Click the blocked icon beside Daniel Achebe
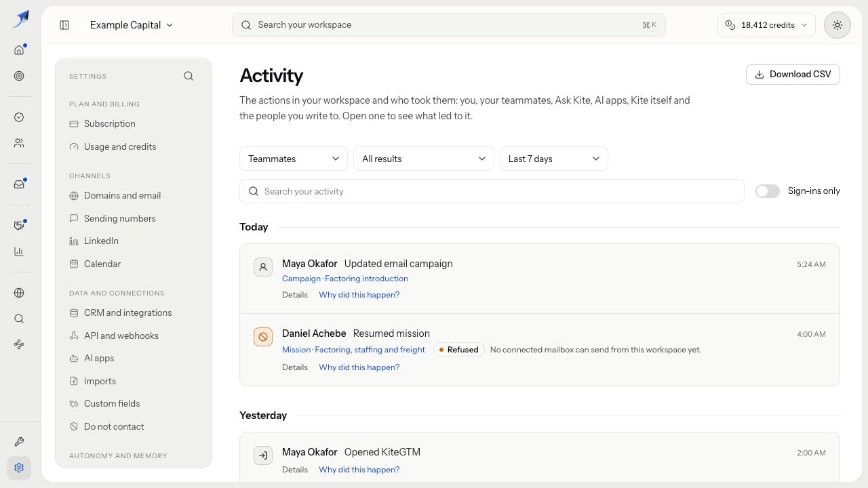This screenshot has height=488, width=868. click(x=263, y=337)
